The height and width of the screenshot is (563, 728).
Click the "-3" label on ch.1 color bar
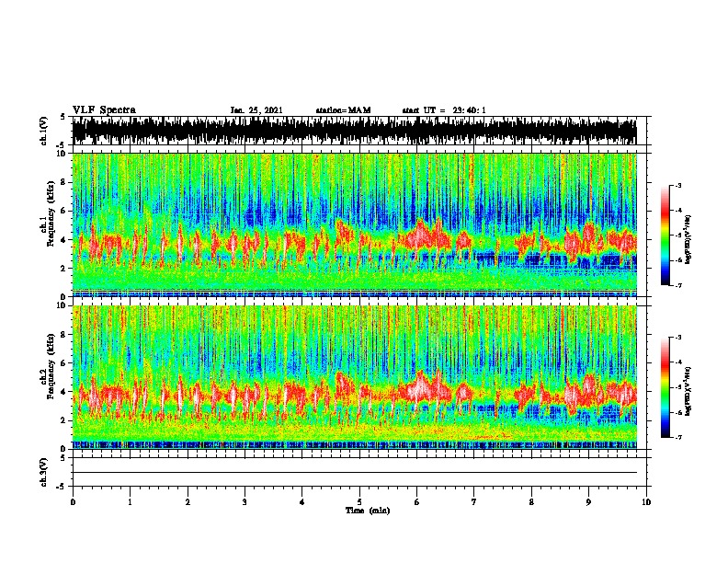677,186
